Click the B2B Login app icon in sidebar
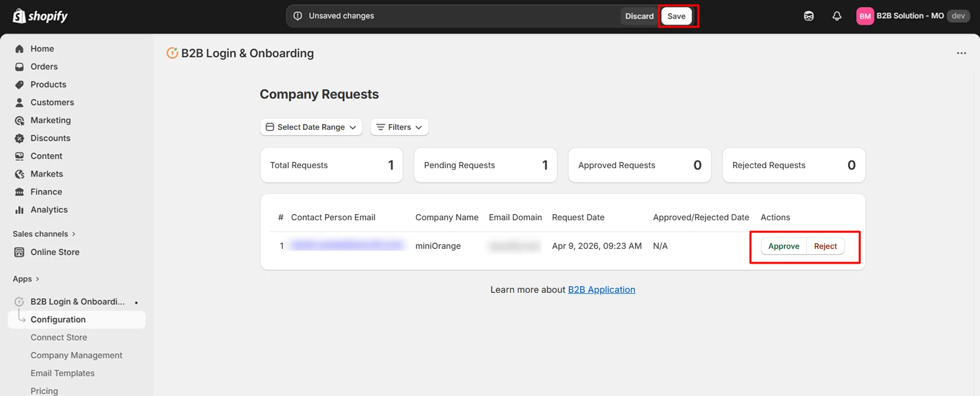Screen dimensions: 980x396 (19, 302)
